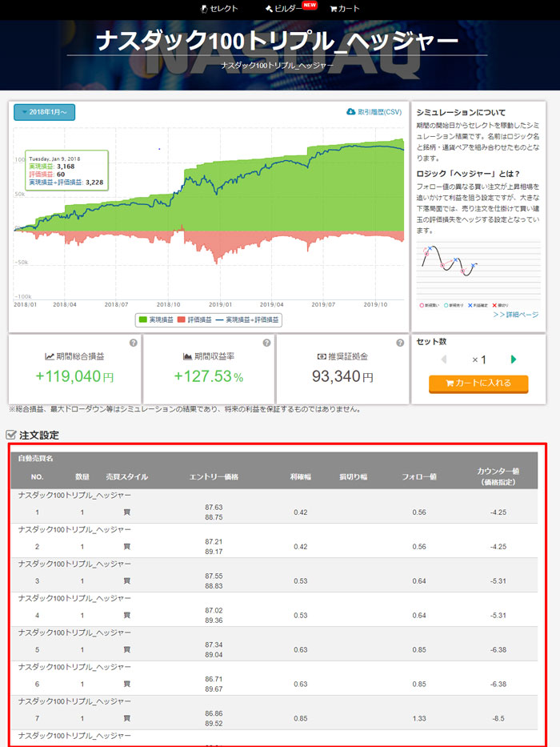The width and height of the screenshot is (560, 747).
Task: Click シミュレーションについて heading
Action: (x=461, y=112)
